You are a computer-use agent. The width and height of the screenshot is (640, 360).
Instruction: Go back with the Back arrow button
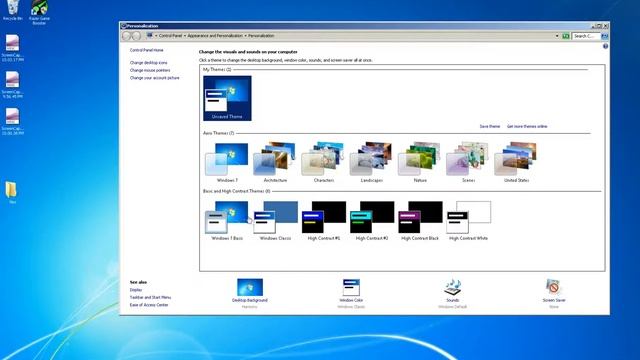tap(126, 36)
